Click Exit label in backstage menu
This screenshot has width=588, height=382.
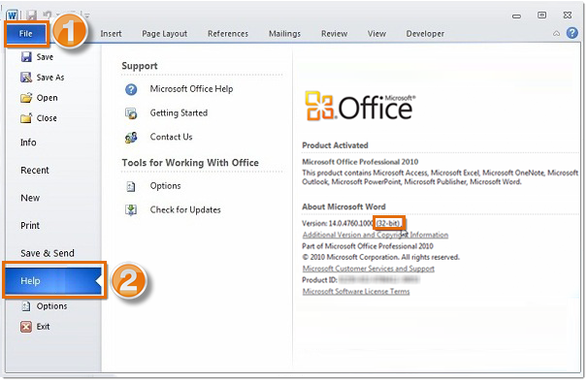(x=43, y=327)
